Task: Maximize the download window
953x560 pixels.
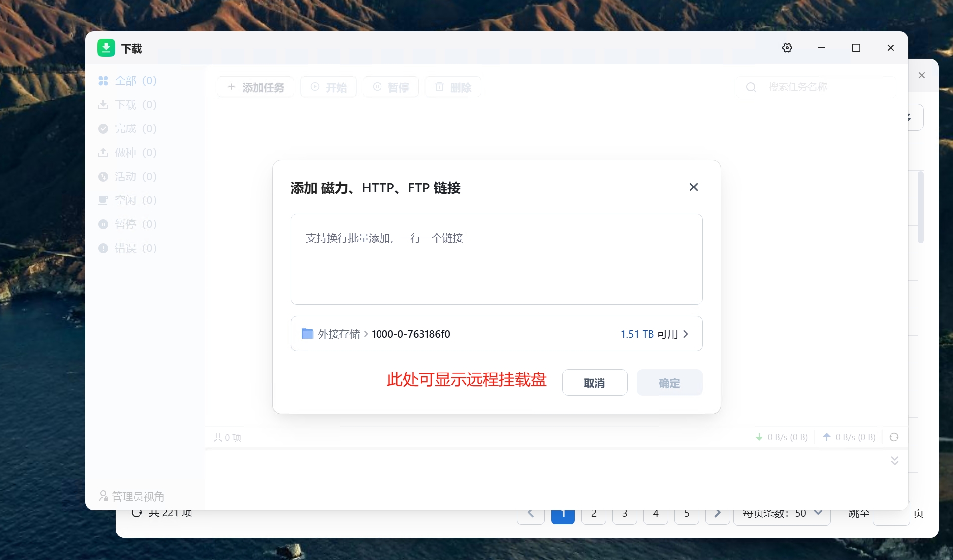Action: [856, 48]
